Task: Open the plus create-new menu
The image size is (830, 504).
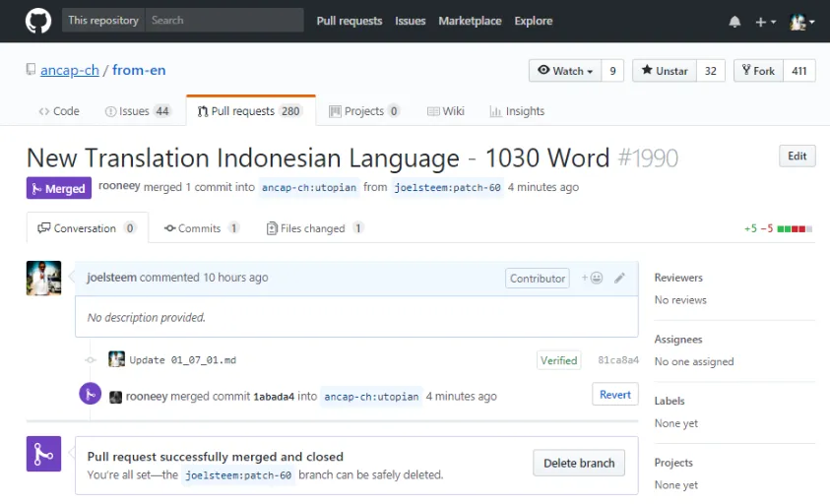Action: pos(765,22)
